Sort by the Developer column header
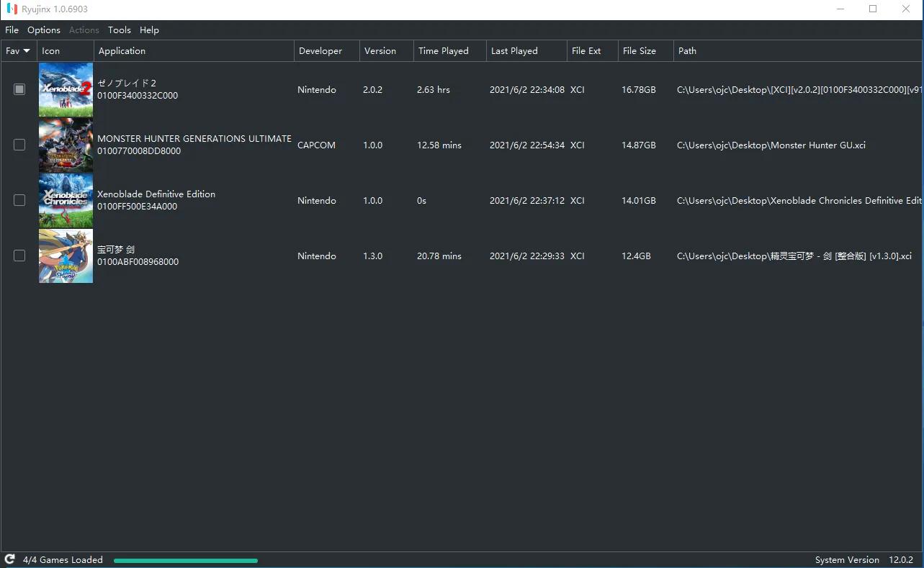The width and height of the screenshot is (924, 568). pyautogui.click(x=327, y=51)
